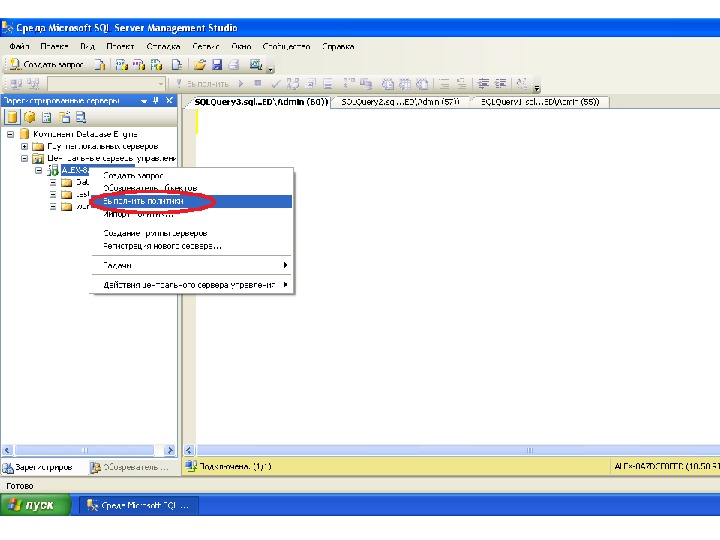Open the Вид menu
The height and width of the screenshot is (540, 720).
pyautogui.click(x=87, y=46)
